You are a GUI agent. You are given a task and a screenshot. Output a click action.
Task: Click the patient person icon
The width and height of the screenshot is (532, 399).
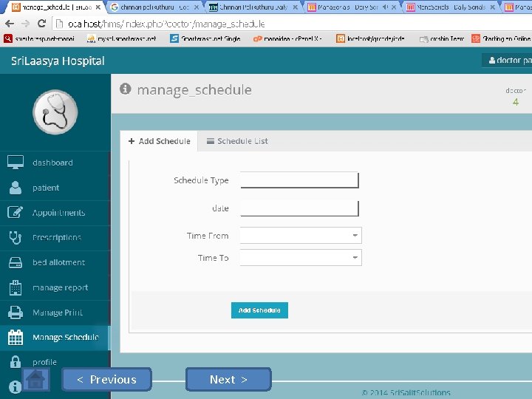tap(16, 187)
